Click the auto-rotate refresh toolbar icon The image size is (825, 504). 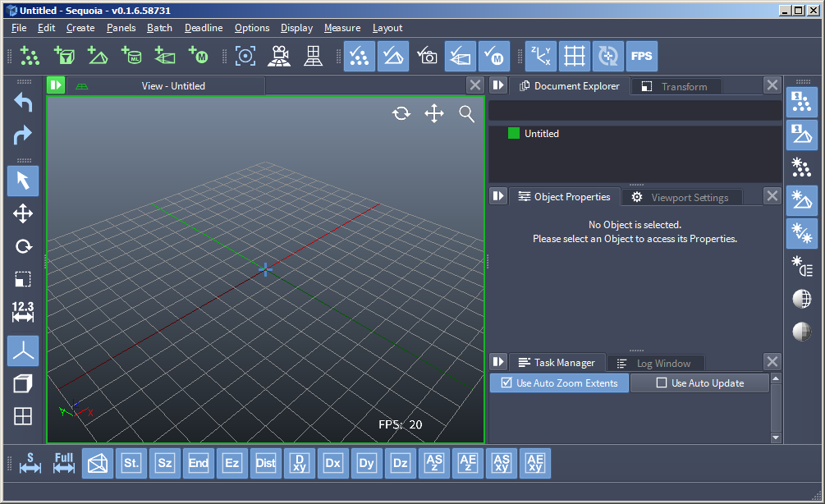coord(607,56)
